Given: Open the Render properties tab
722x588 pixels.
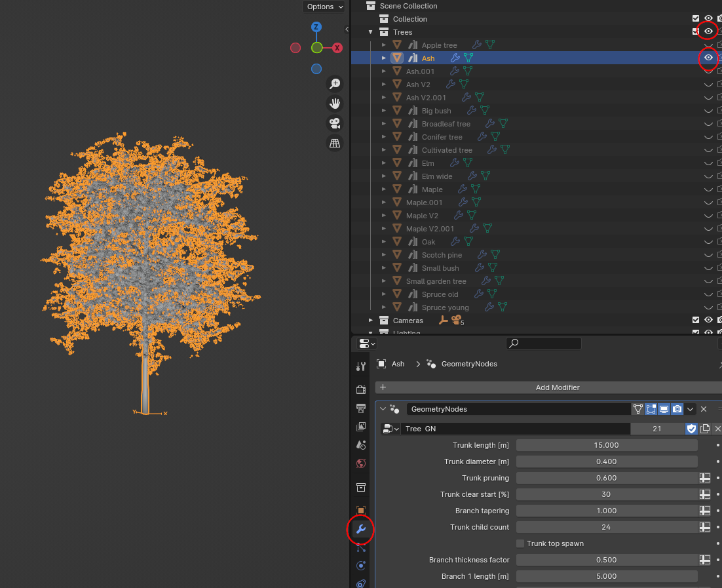Looking at the screenshot, I should 361,389.
